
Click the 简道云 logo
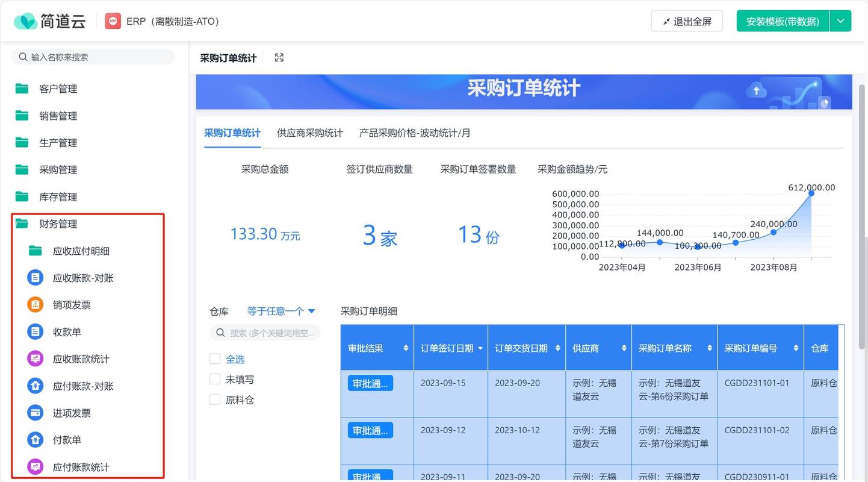[x=50, y=21]
